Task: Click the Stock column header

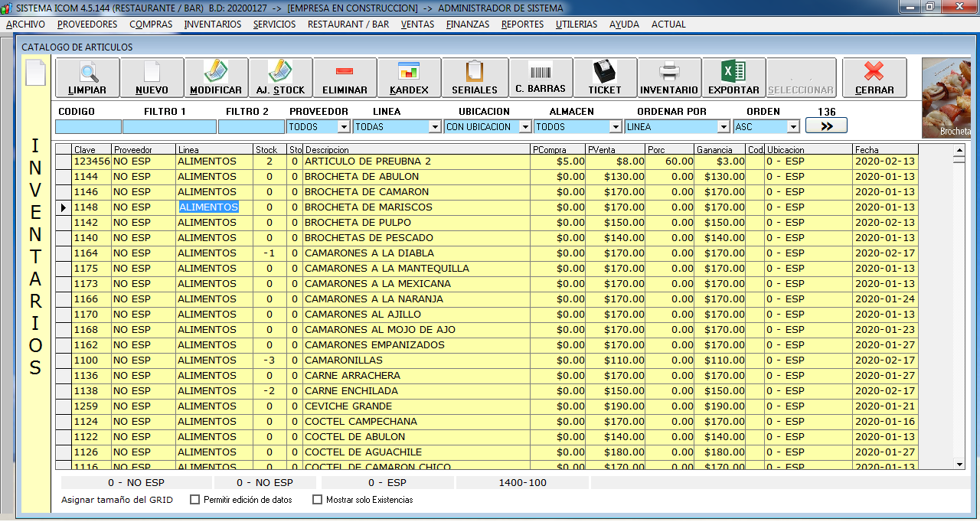Action: (x=270, y=150)
